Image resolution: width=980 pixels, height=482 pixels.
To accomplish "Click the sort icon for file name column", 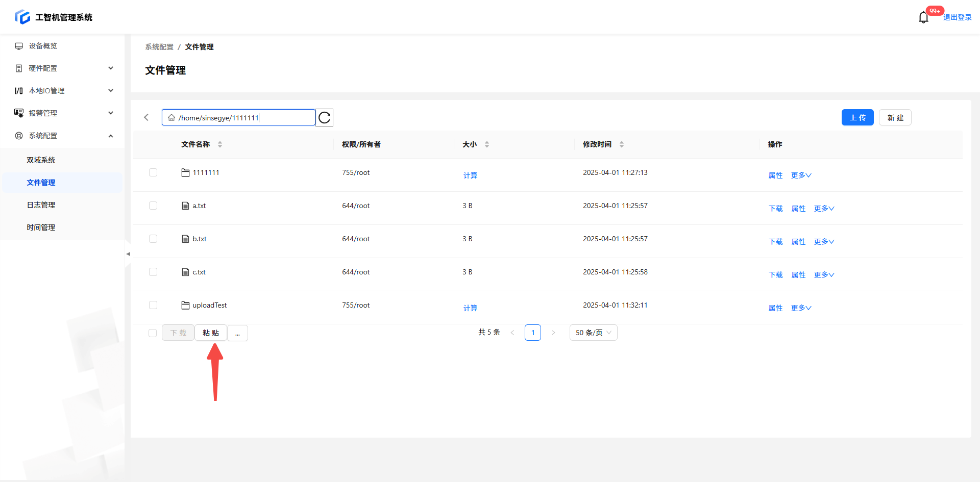I will click(x=220, y=145).
